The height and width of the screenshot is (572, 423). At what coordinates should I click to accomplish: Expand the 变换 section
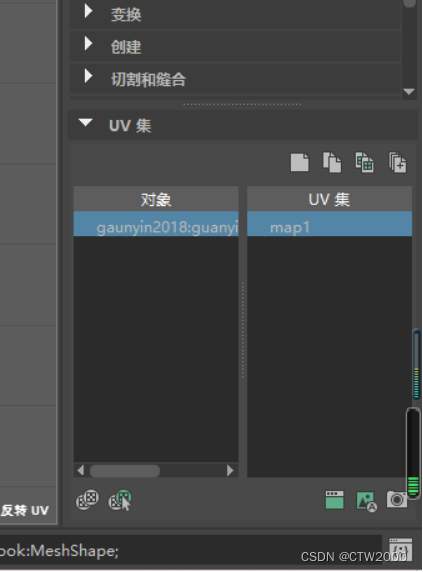[88, 11]
